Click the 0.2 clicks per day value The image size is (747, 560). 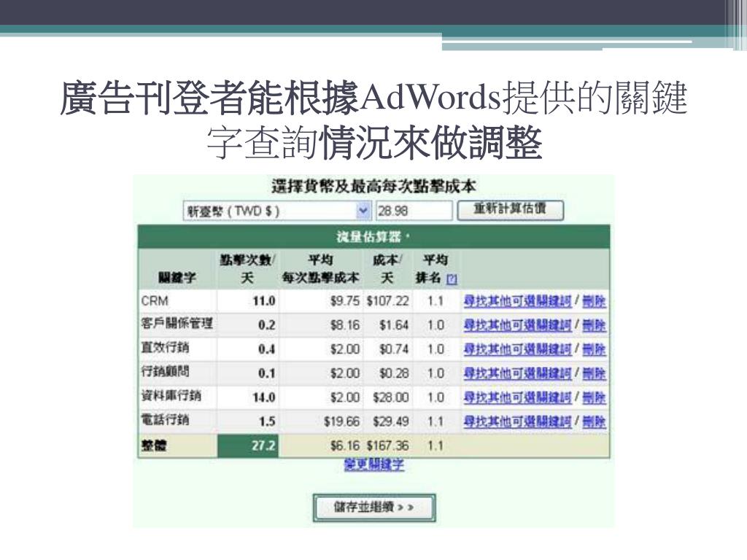pyautogui.click(x=267, y=325)
